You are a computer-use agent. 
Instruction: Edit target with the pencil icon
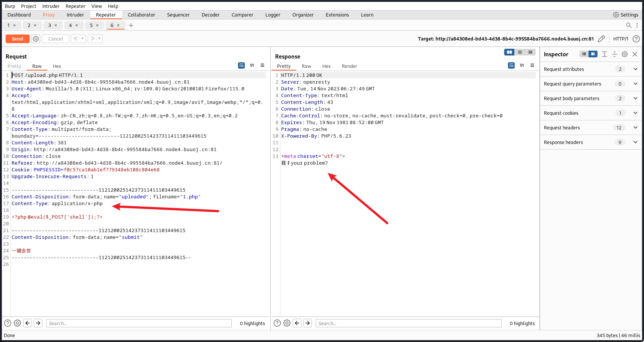coord(601,39)
